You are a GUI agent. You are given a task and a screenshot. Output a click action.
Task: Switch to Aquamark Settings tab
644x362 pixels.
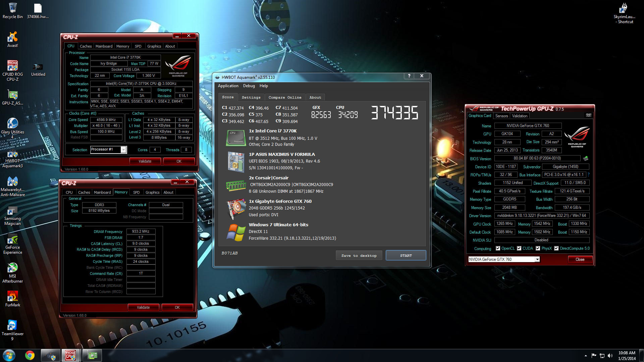click(x=251, y=97)
